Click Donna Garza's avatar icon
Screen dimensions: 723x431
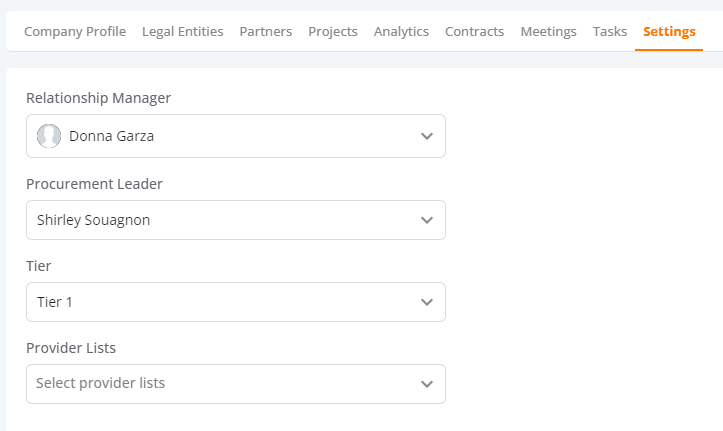pos(49,136)
